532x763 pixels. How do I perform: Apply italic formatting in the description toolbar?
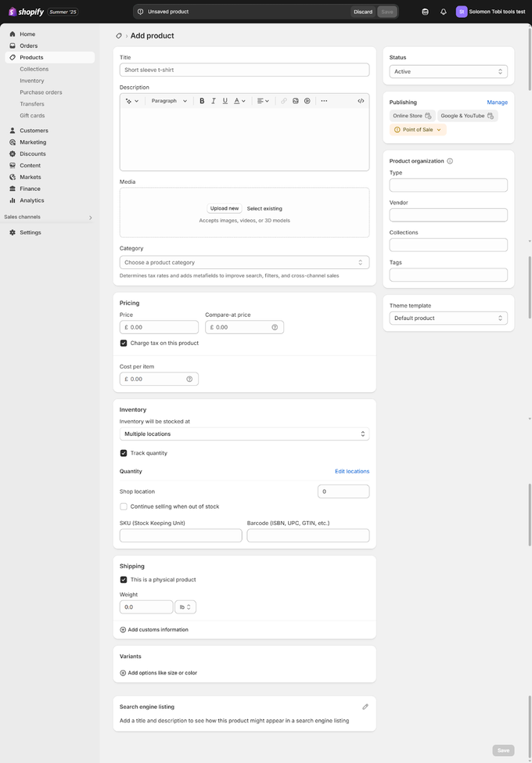pos(213,100)
